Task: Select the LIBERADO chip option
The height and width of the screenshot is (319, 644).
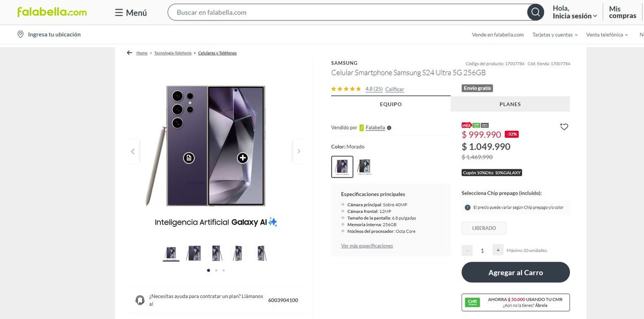Action: pyautogui.click(x=484, y=228)
